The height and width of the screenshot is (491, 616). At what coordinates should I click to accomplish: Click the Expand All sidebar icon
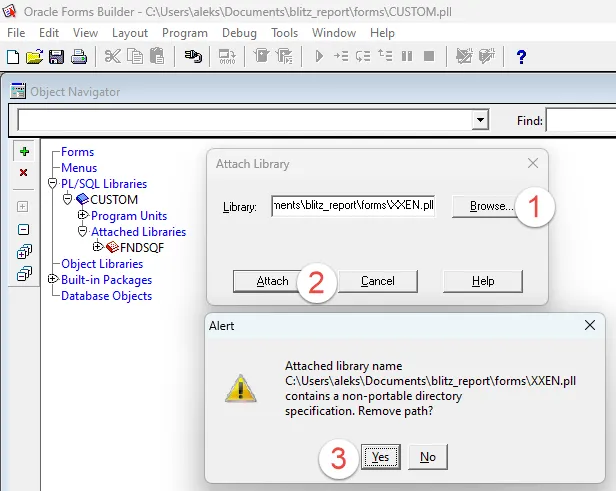24,252
